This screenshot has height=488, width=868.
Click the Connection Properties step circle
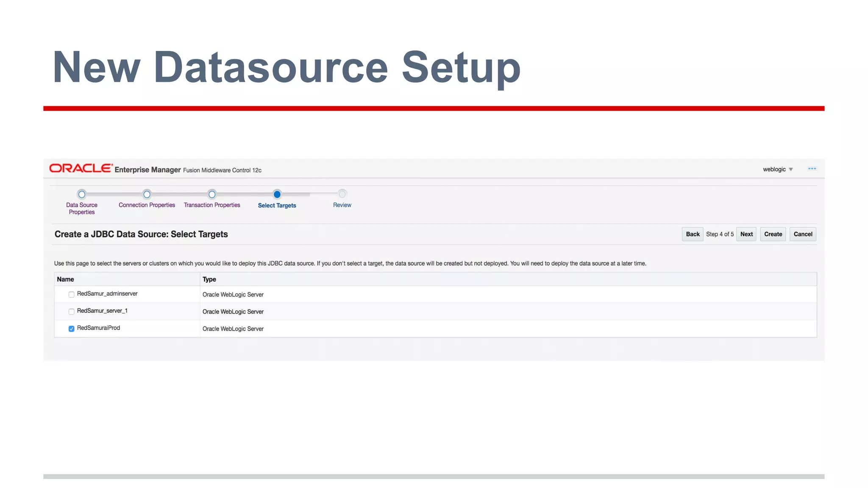147,194
